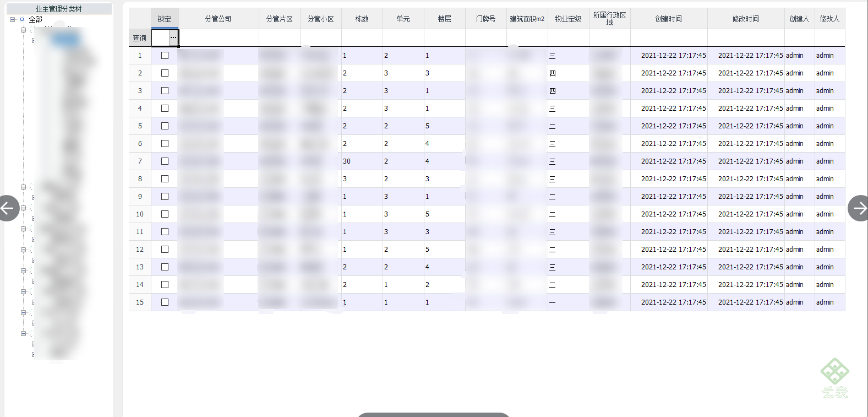Click the 门牌号 column header
Screen dimensions: 868x417
pyautogui.click(x=486, y=19)
